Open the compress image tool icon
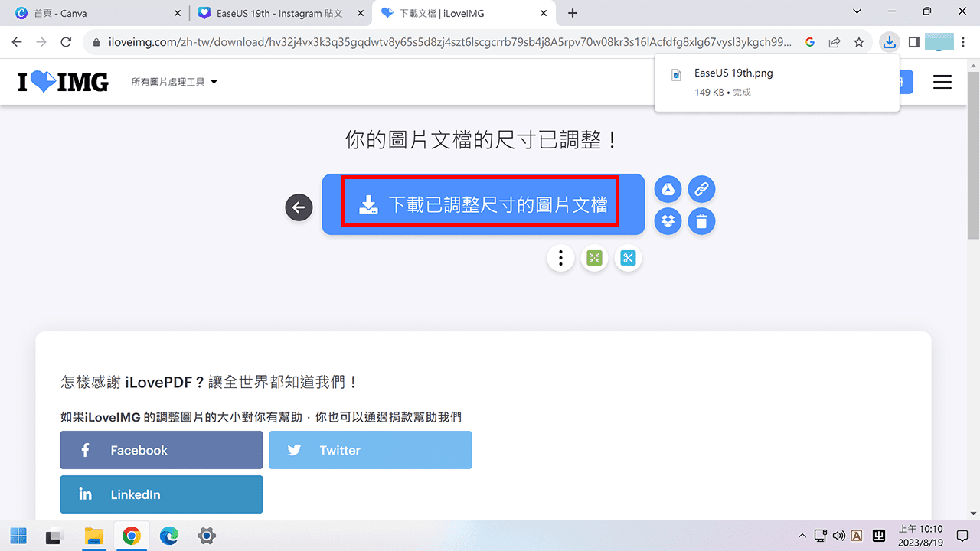 594,258
